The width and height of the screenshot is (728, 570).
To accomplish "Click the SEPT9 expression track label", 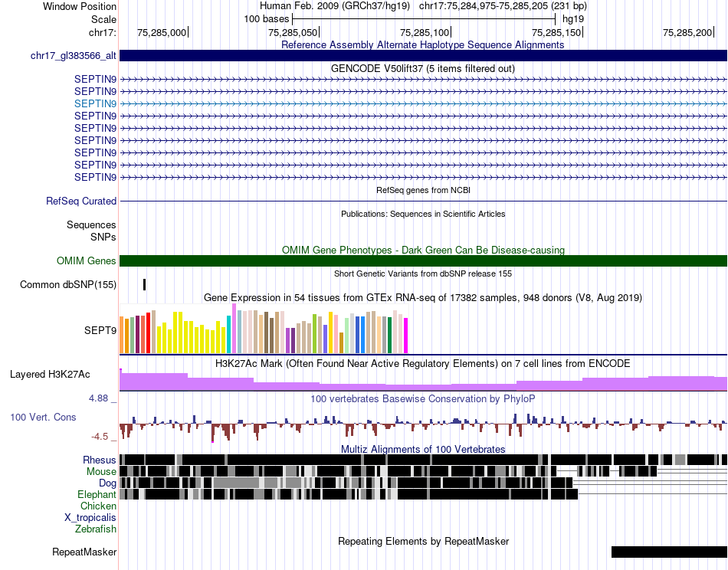I will coord(100,330).
